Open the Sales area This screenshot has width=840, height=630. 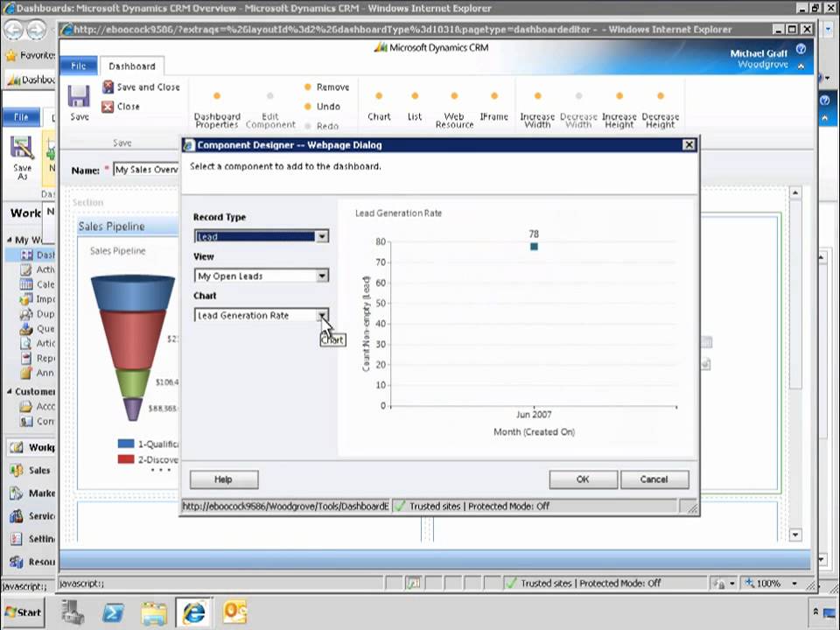click(31, 471)
